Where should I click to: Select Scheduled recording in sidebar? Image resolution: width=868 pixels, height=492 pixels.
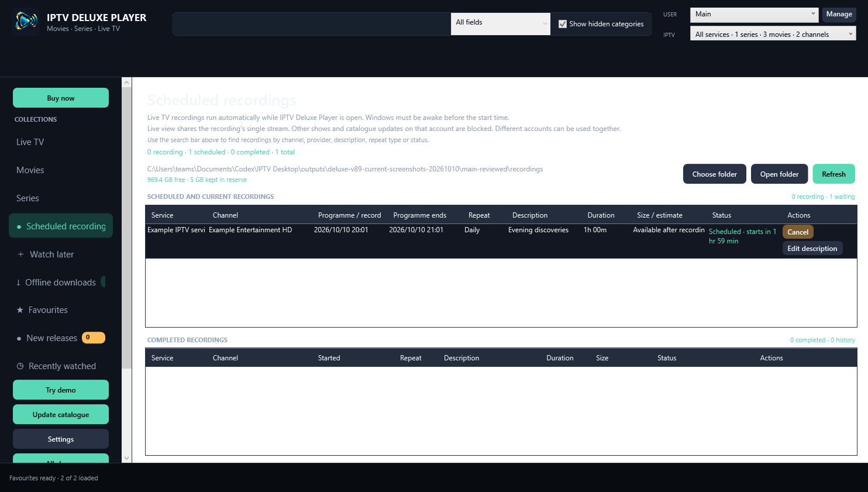coord(61,226)
